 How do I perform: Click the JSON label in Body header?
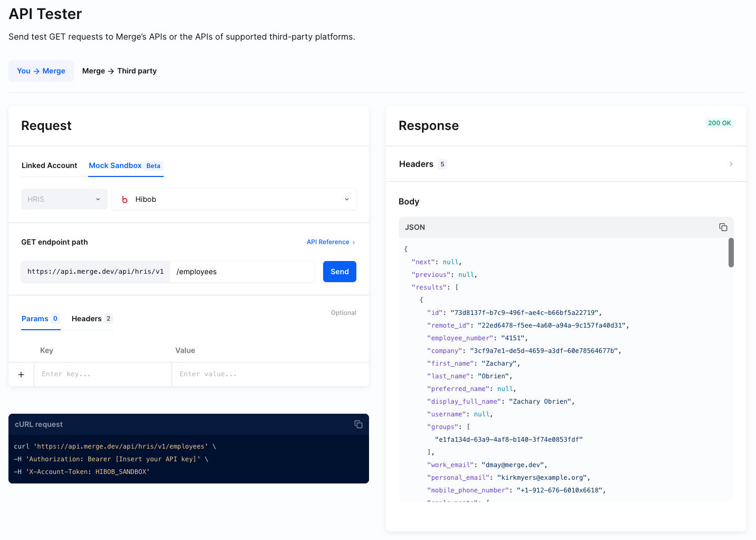415,227
